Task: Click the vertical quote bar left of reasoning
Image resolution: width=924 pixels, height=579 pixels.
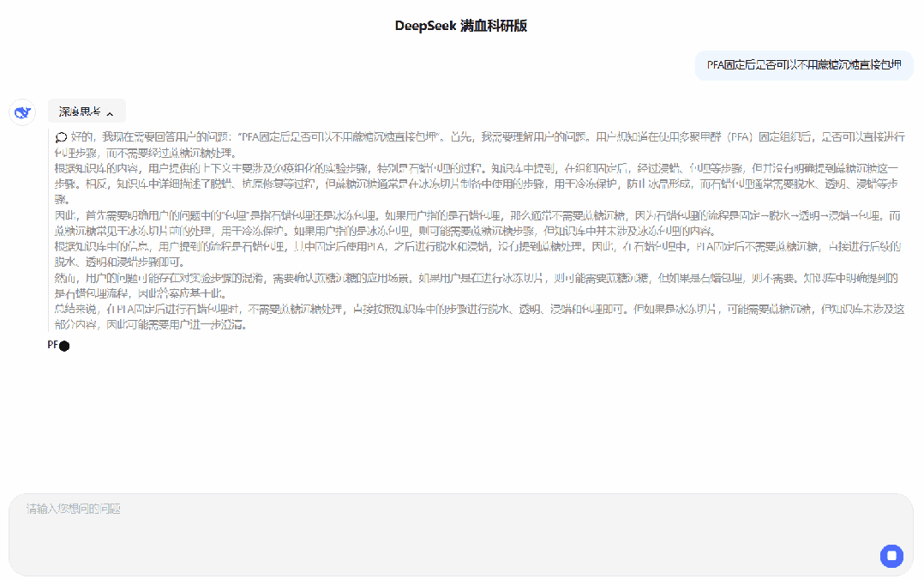Action: point(49,232)
